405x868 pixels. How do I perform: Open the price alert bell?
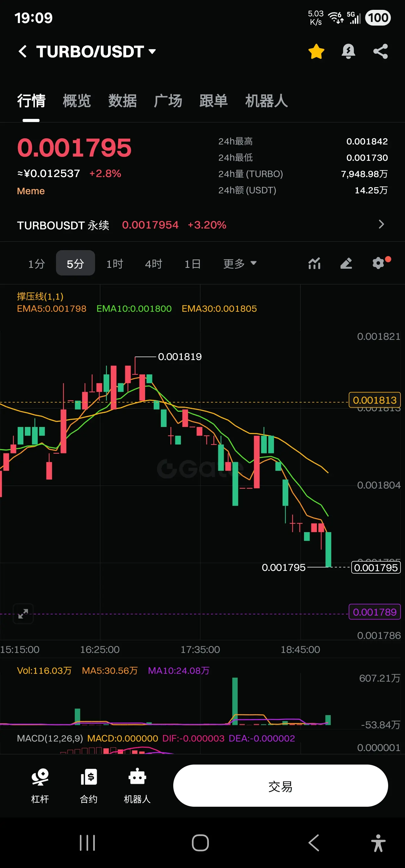click(x=348, y=51)
